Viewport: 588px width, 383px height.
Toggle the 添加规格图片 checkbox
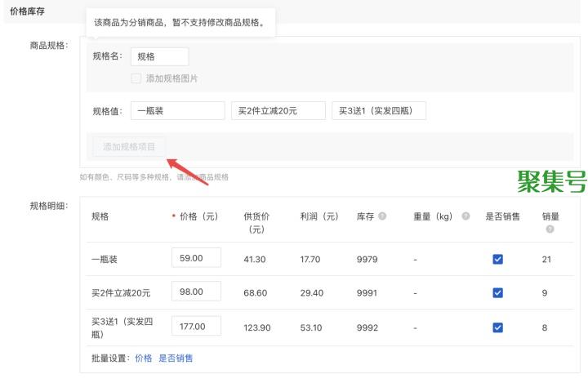click(x=136, y=78)
